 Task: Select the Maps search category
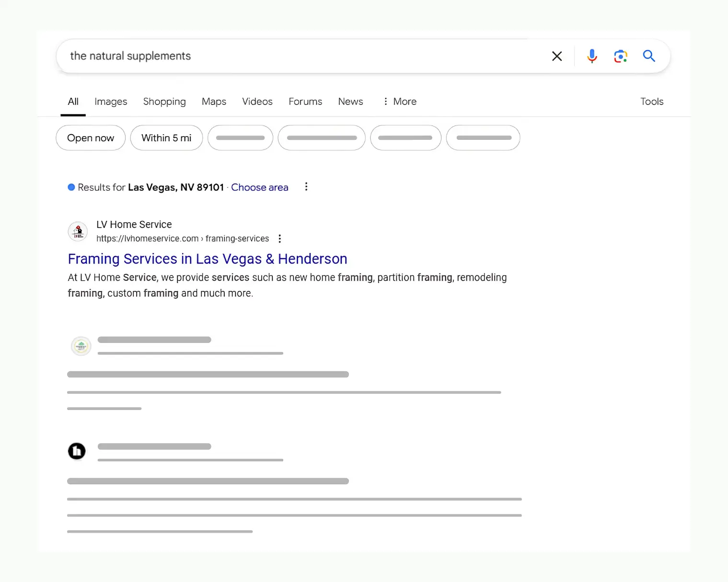(x=214, y=102)
